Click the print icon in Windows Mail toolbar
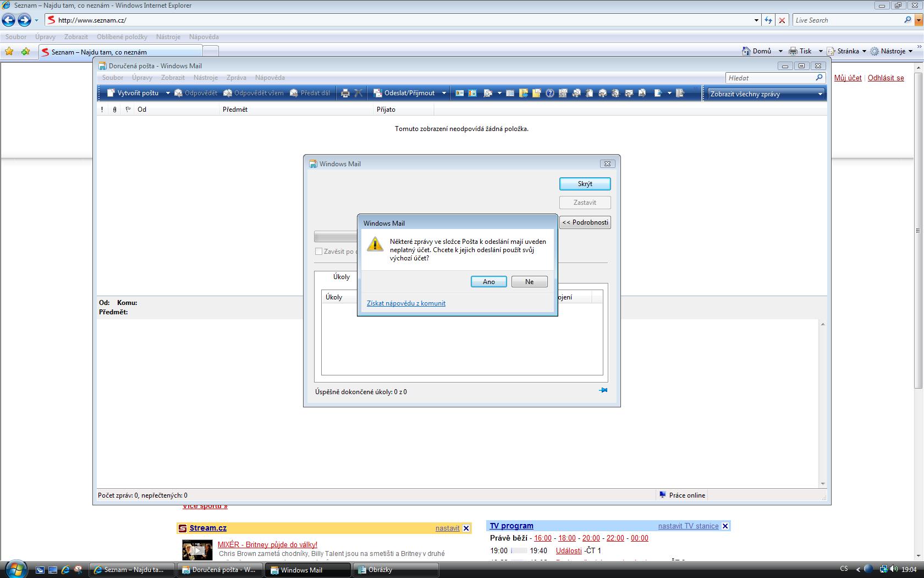The width and height of the screenshot is (924, 578). [x=345, y=93]
